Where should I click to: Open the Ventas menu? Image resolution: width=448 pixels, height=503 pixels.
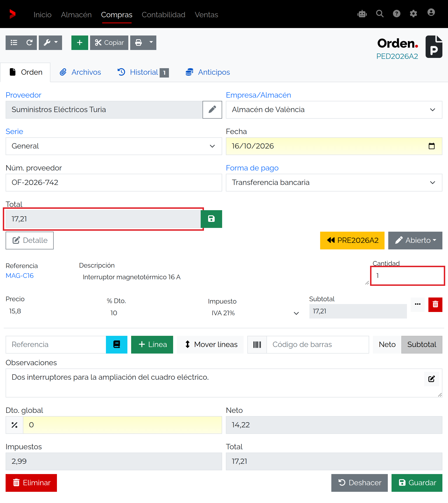point(206,14)
